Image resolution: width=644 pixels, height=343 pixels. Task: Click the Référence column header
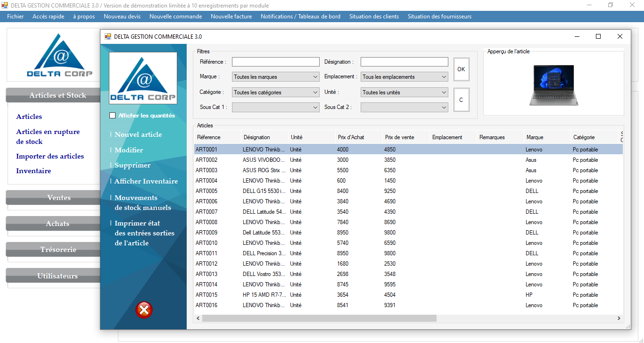coord(217,137)
